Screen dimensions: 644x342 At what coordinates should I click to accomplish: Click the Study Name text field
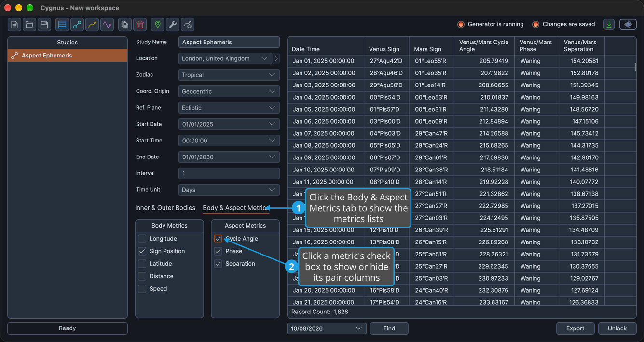tap(229, 42)
